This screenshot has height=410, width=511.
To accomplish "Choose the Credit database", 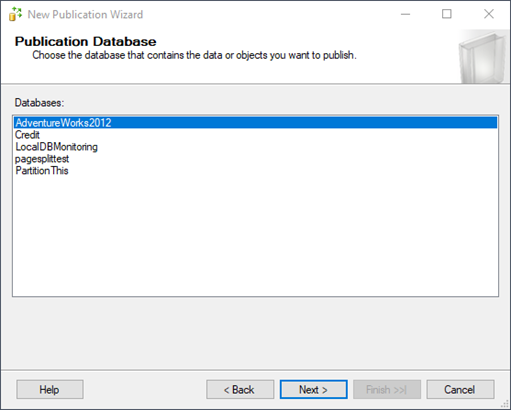I will point(27,135).
